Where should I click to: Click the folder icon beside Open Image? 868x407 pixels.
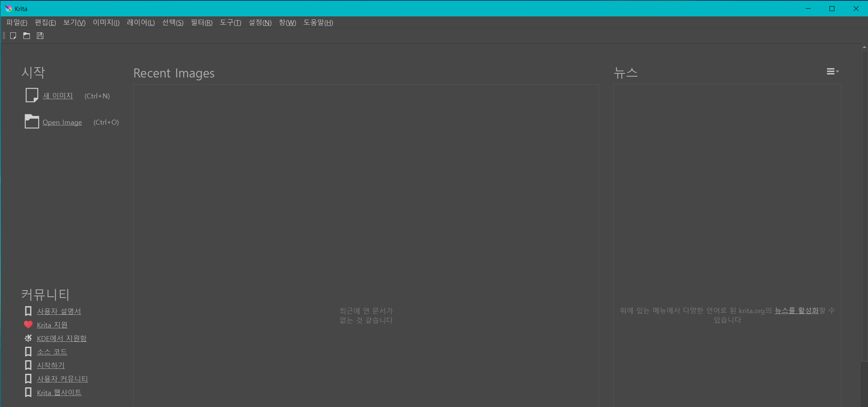click(x=32, y=121)
